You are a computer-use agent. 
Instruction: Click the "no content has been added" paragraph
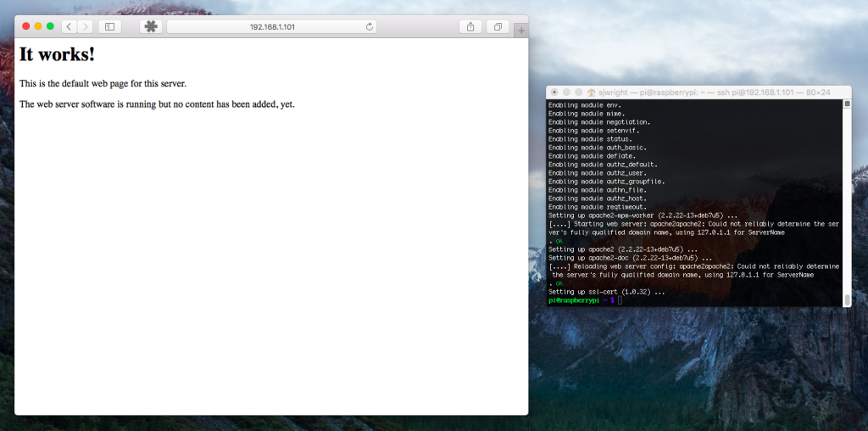157,104
